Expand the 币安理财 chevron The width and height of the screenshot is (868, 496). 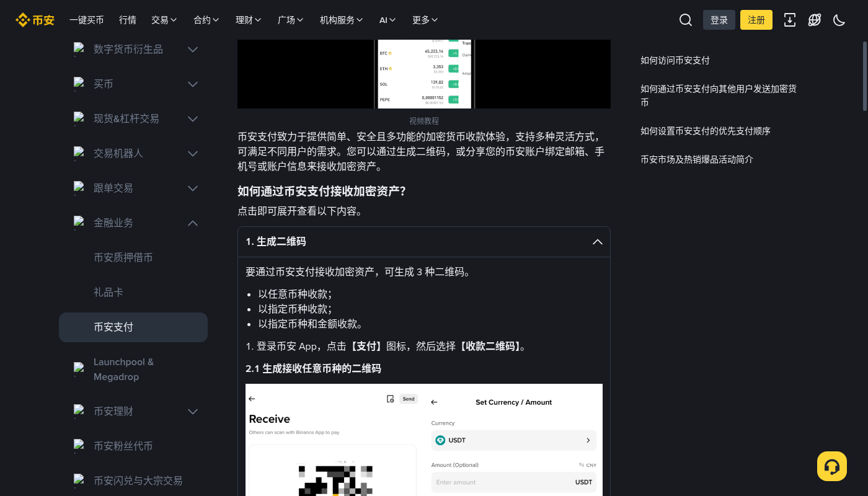coord(193,411)
